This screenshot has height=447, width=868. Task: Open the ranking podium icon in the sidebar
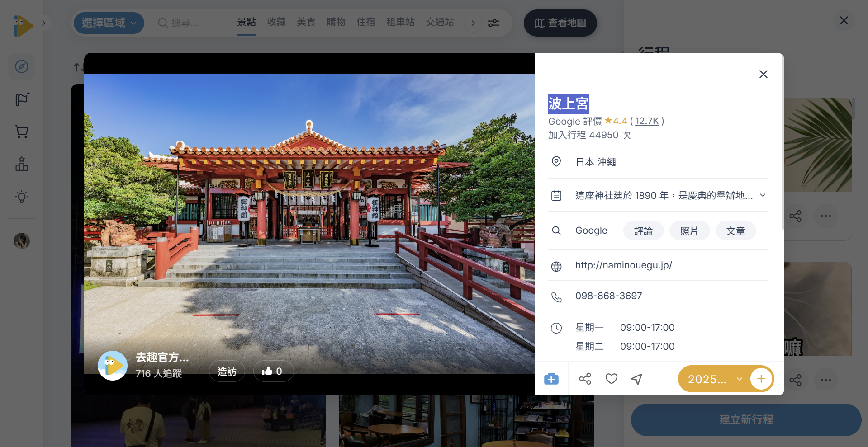[22, 164]
